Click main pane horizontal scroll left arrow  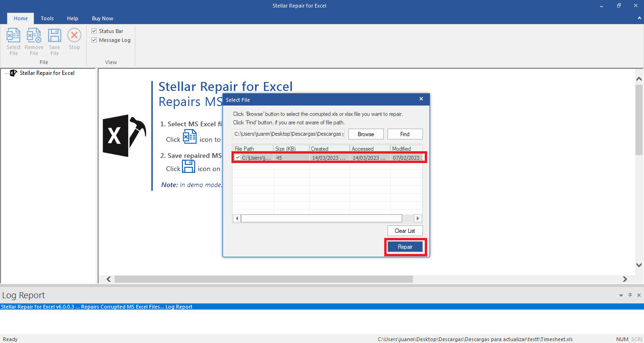(109, 279)
